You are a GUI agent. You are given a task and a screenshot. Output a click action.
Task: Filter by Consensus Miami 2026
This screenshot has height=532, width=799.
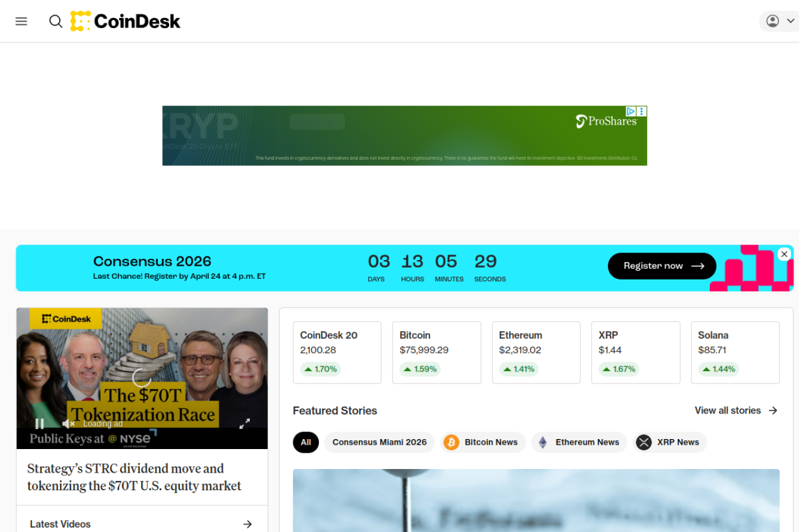click(x=379, y=442)
